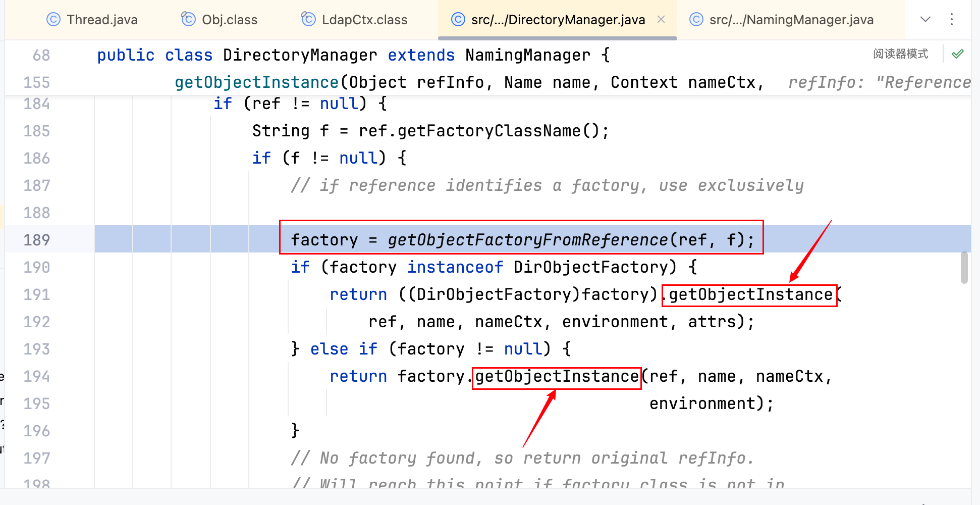Click line number 191 in the gutter
Screen dimensions: 980x505
tap(37, 294)
